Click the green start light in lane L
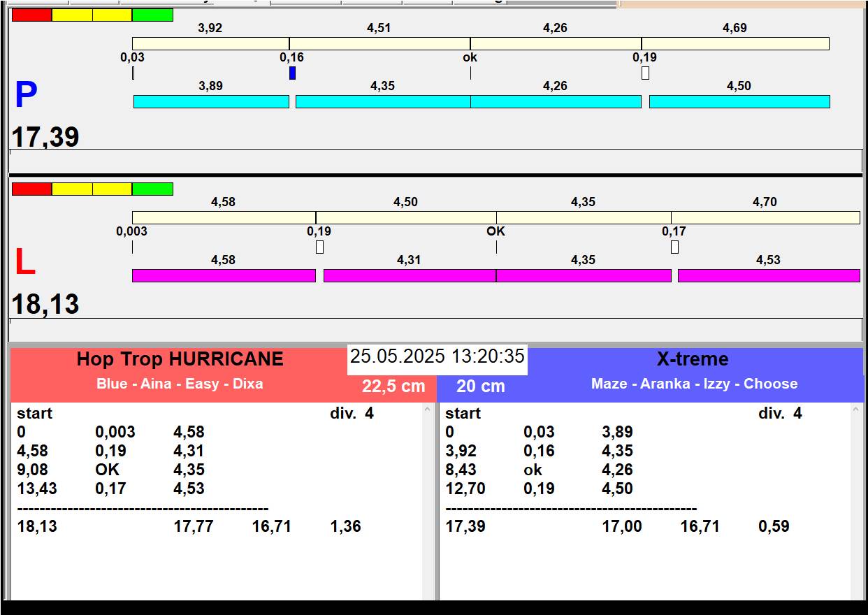Image resolution: width=868 pixels, height=615 pixels. point(152,189)
